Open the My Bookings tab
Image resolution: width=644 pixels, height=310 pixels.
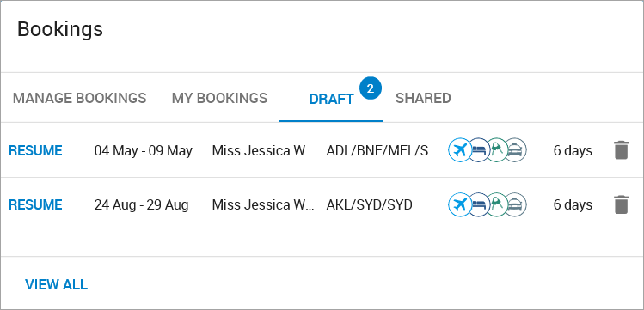pos(219,98)
